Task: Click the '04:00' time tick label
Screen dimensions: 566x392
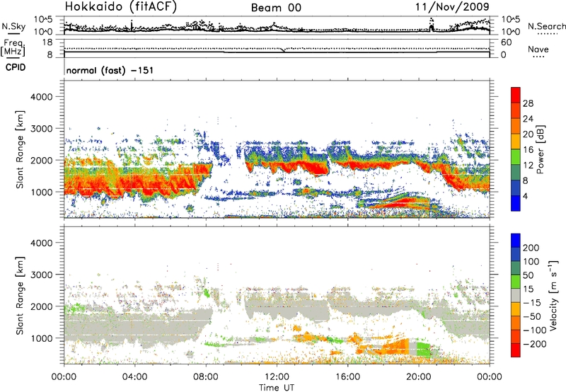Action: point(134,377)
